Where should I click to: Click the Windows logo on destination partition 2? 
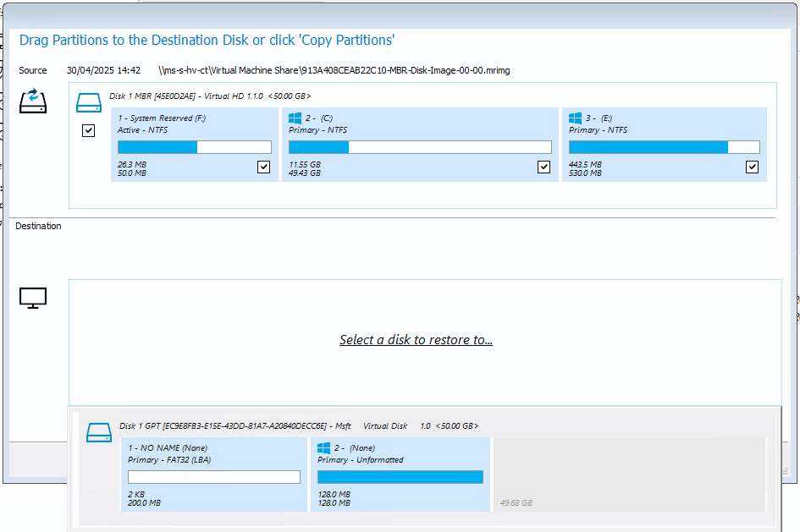[323, 447]
